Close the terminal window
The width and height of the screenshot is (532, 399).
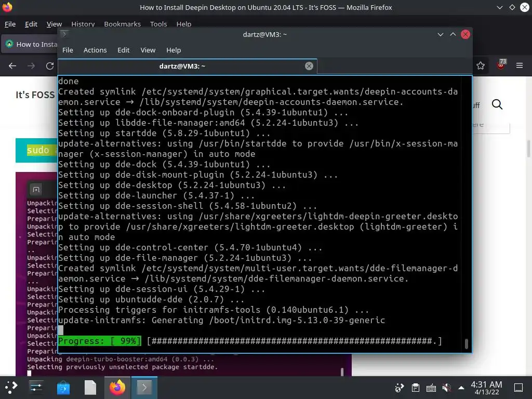pos(465,34)
